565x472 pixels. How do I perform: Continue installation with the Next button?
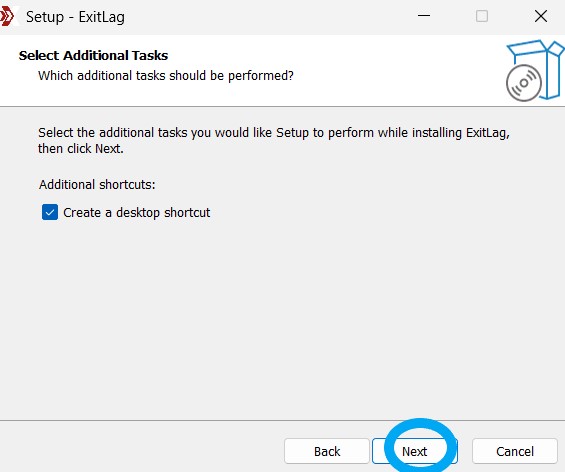pyautogui.click(x=415, y=451)
